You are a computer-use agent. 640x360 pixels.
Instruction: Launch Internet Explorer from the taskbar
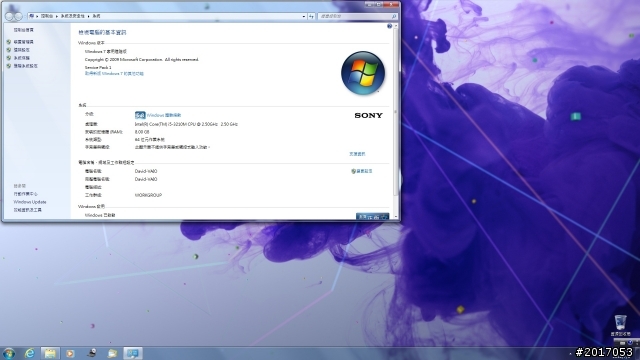pos(29,353)
